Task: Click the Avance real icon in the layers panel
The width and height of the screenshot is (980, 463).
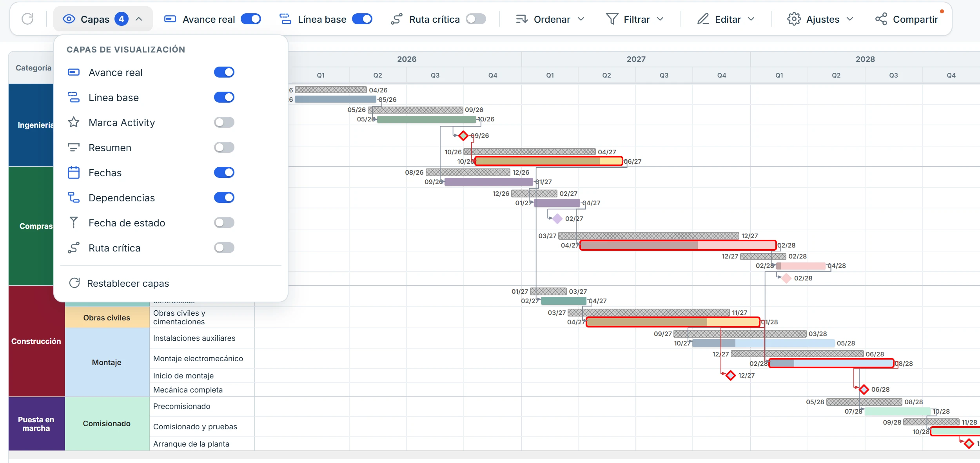Action: [x=74, y=72]
